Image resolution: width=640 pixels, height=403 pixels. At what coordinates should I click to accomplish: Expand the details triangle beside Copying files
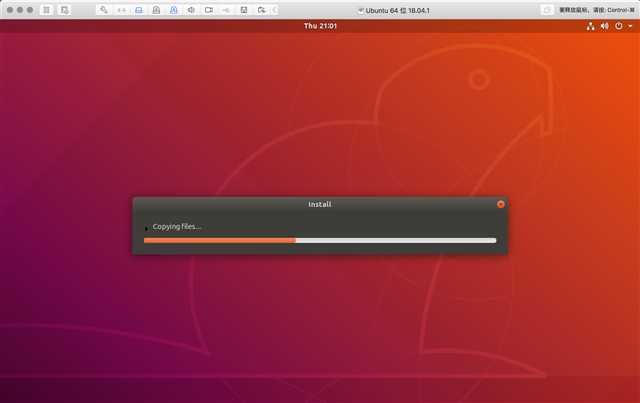click(147, 228)
